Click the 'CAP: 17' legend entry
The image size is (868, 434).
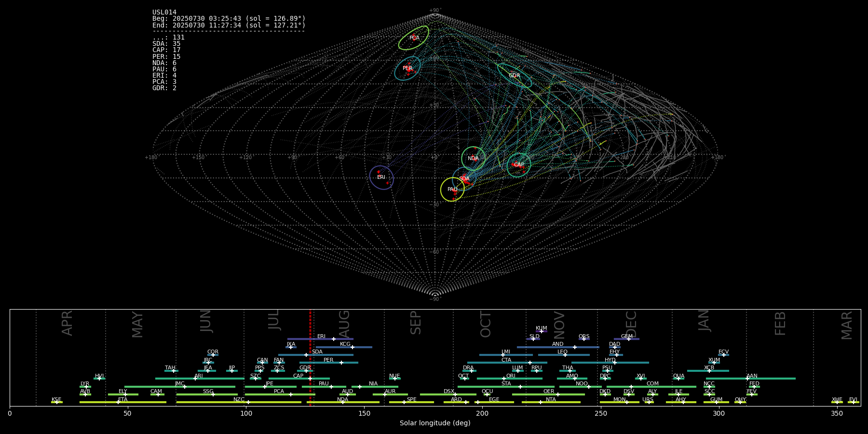pos(166,50)
